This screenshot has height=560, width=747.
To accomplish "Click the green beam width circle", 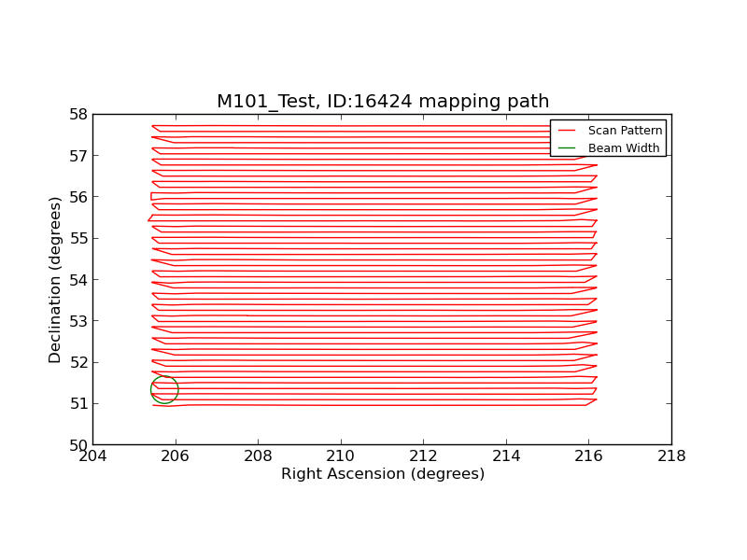I will (x=164, y=389).
